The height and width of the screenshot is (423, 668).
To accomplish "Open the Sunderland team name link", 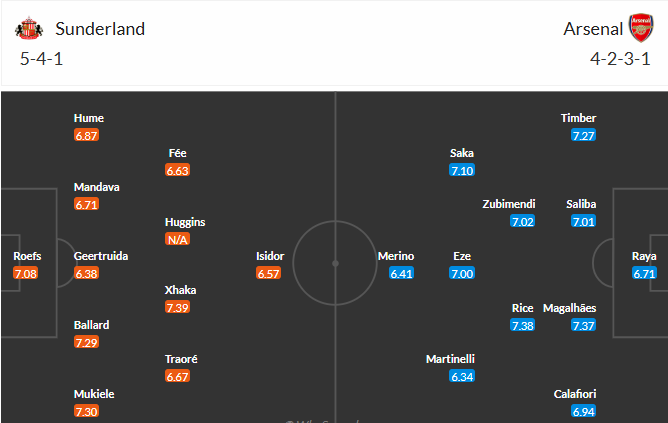I will click(100, 28).
